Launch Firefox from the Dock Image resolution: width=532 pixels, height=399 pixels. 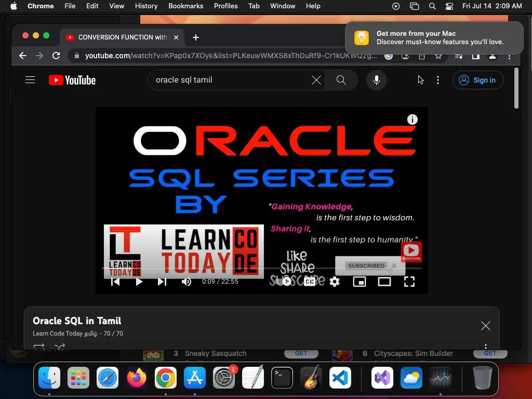click(137, 378)
